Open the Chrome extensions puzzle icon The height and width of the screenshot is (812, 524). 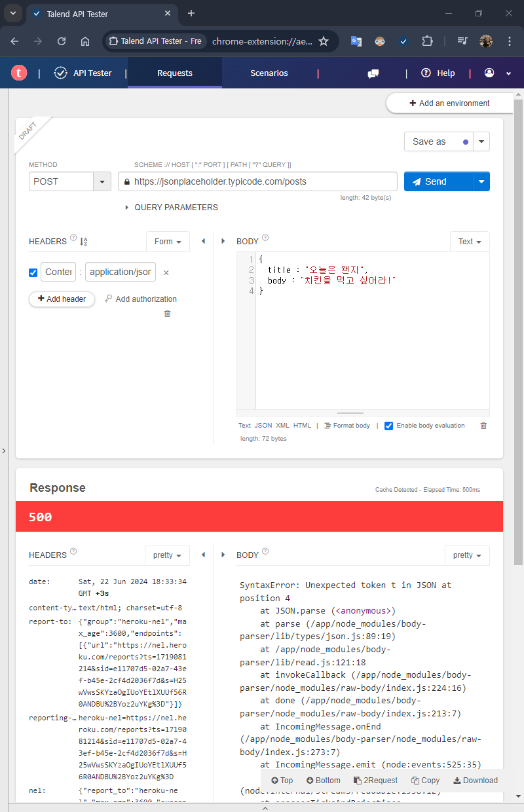(x=427, y=41)
